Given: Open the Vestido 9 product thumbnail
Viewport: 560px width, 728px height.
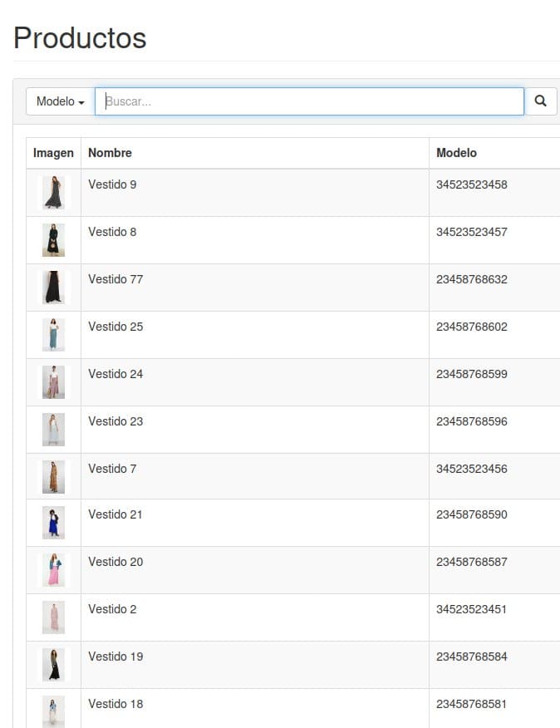Looking at the screenshot, I should click(x=53, y=193).
